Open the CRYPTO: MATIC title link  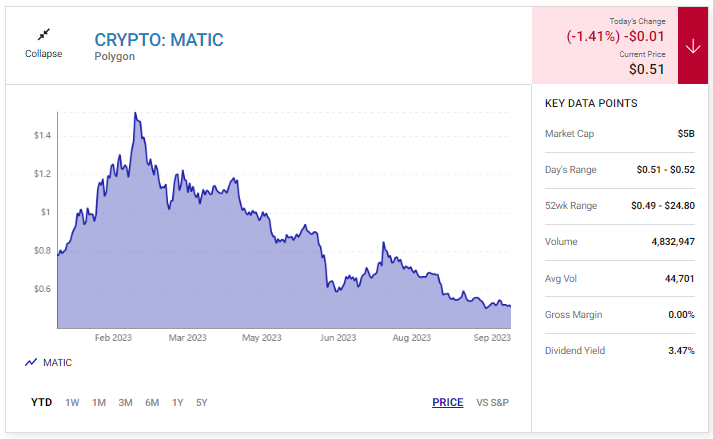pos(159,40)
